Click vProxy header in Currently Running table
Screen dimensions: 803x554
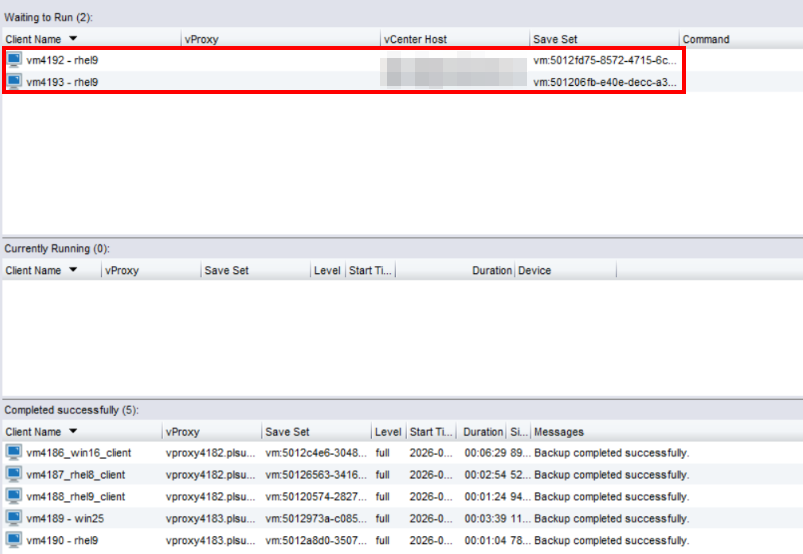(122, 271)
